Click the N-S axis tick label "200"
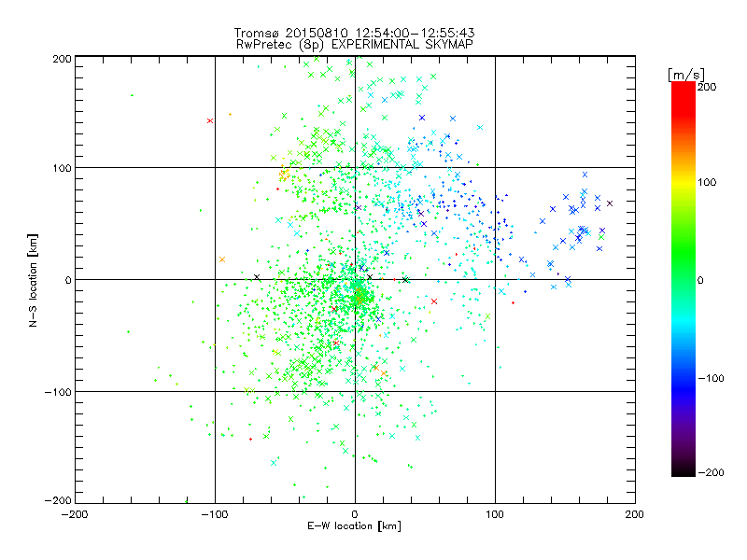The width and height of the screenshot is (747, 560). [x=62, y=59]
